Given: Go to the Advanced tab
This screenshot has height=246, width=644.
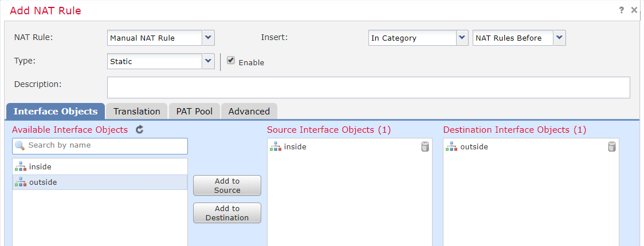Looking at the screenshot, I should 249,112.
